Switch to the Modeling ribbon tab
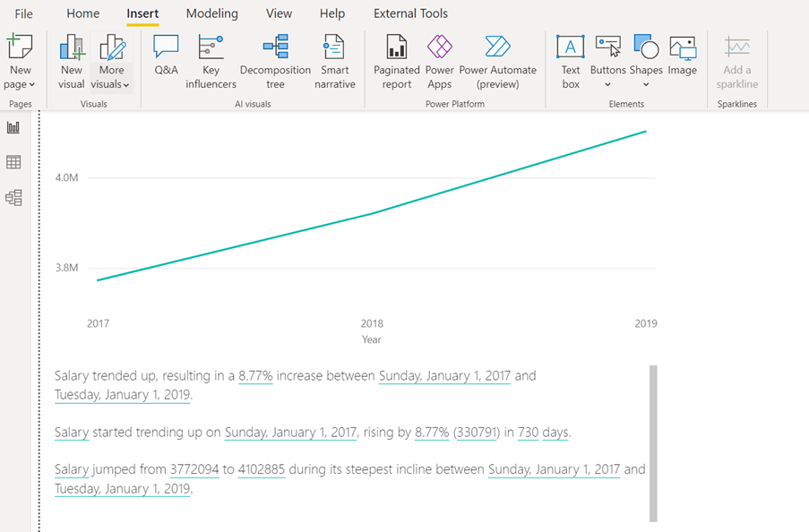 click(x=211, y=13)
